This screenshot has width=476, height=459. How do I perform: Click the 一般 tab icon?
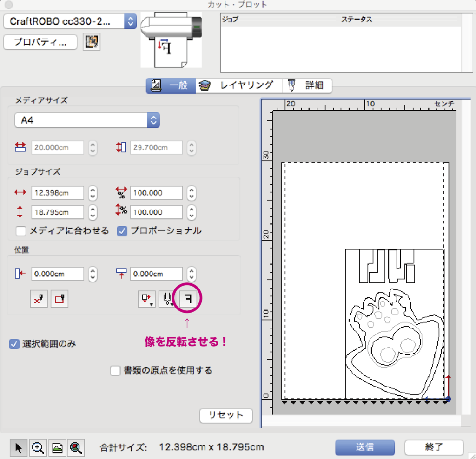click(156, 85)
